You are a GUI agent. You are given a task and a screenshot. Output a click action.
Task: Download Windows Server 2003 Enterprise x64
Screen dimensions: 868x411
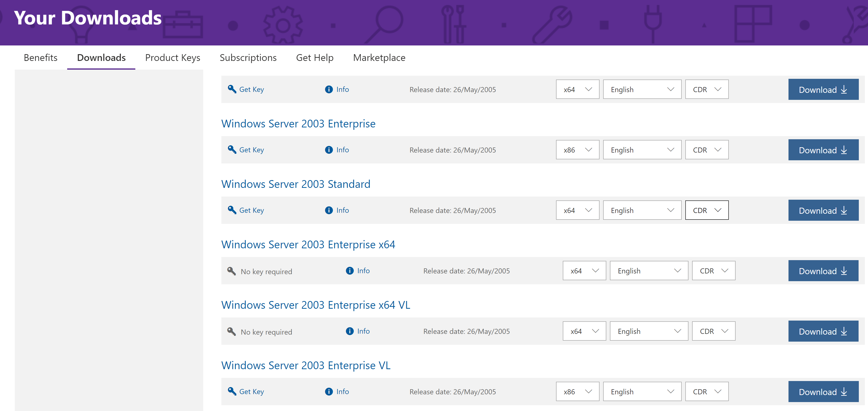tap(824, 270)
